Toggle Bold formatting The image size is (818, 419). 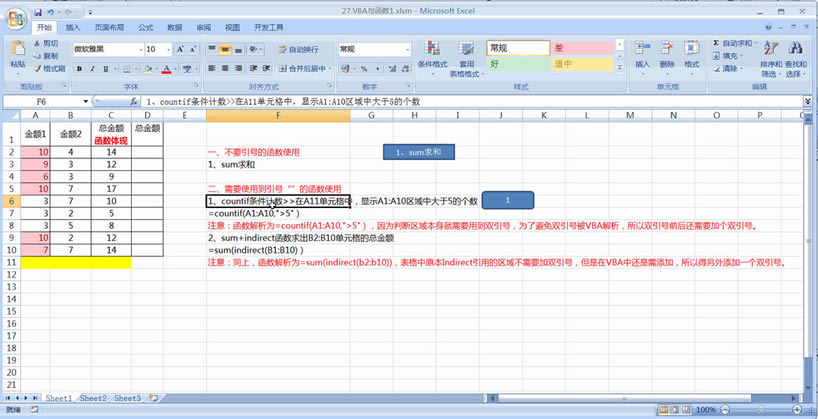(79, 68)
